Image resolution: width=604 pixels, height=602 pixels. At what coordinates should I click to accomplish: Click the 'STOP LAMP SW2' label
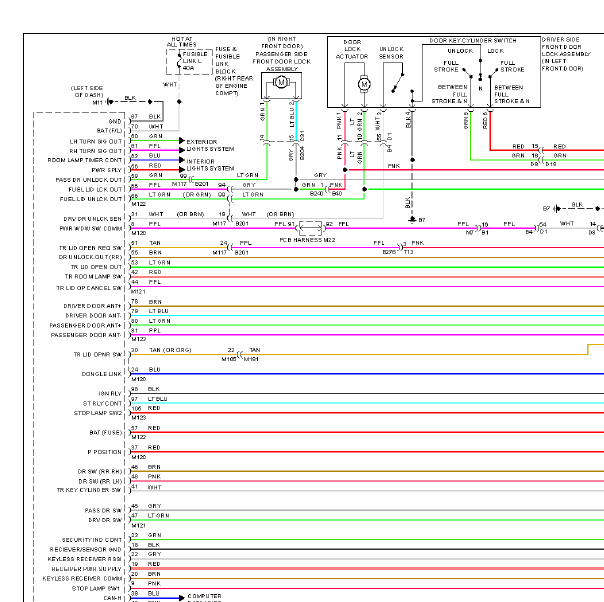click(98, 413)
